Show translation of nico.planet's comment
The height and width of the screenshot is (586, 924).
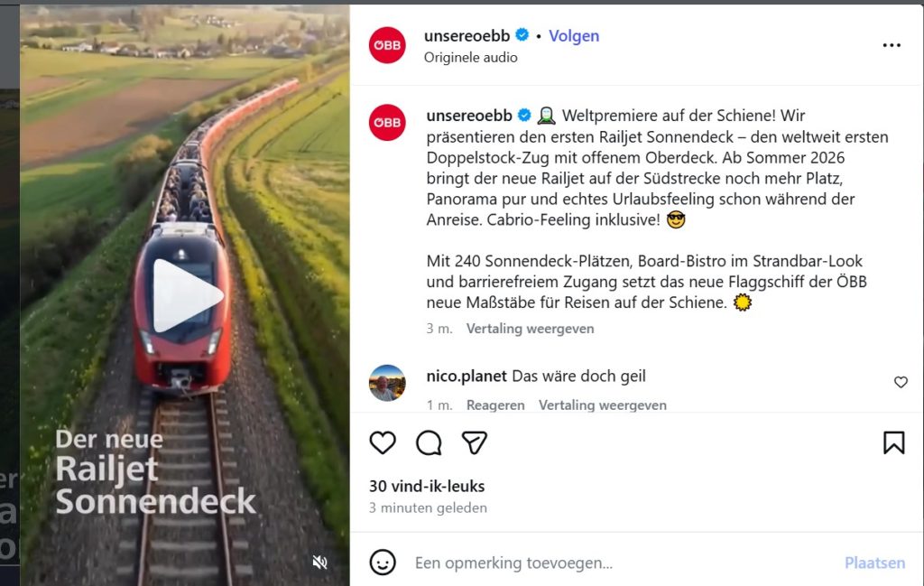pos(602,405)
